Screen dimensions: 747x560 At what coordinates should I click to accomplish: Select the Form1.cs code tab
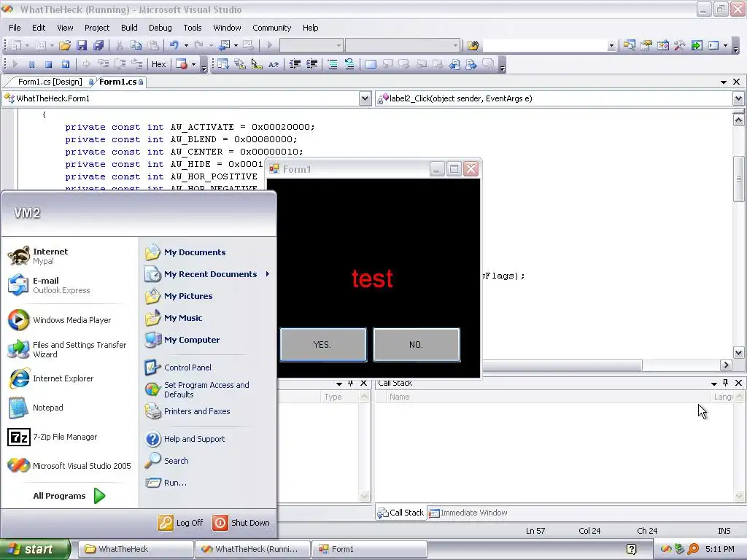[x=121, y=82]
